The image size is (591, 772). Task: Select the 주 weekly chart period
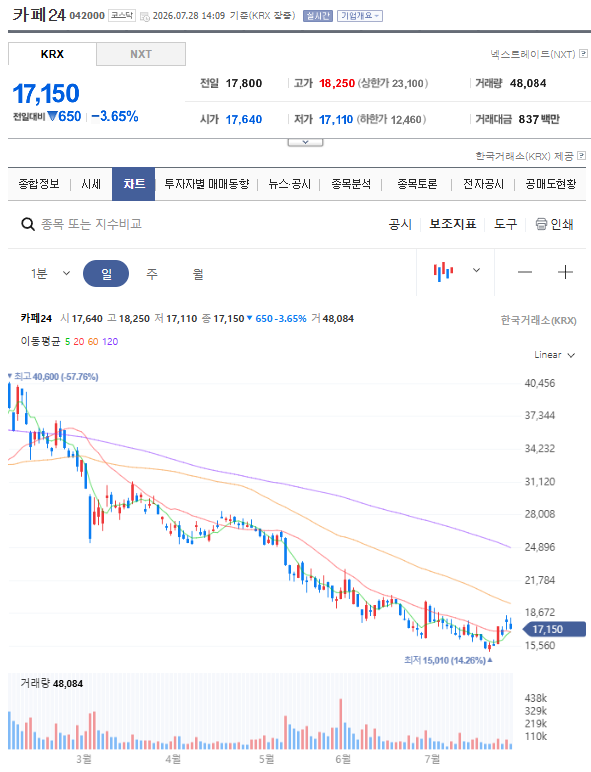pos(152,274)
